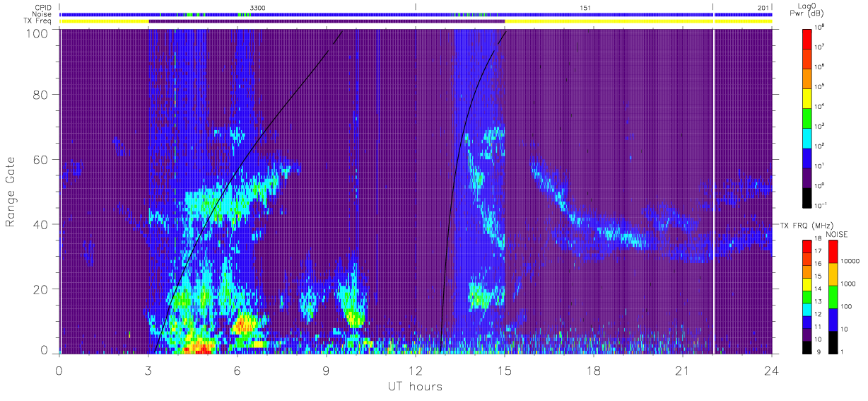Click the '40' tick on Range Gate axis

(42, 224)
